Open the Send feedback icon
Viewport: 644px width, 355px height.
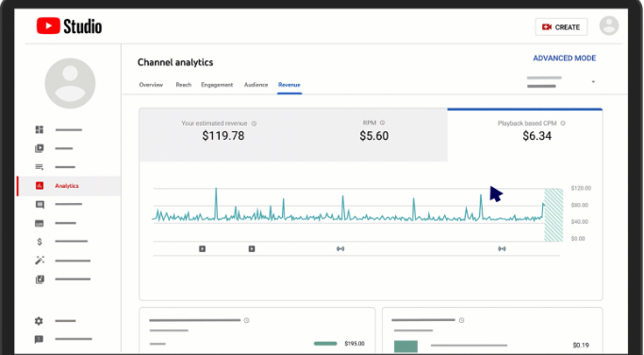pos(39,339)
